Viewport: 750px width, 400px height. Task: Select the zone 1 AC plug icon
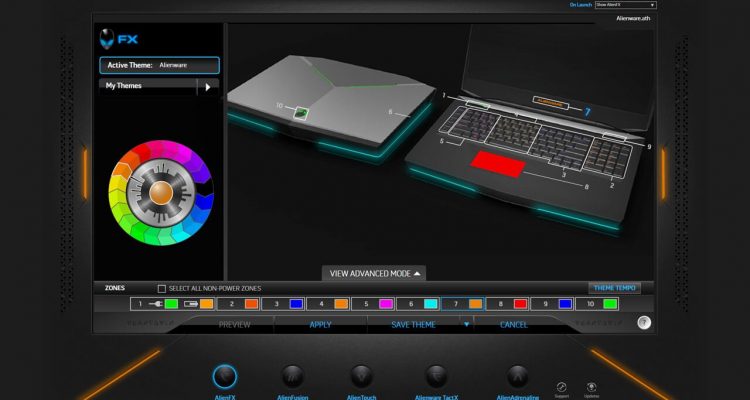(x=156, y=304)
